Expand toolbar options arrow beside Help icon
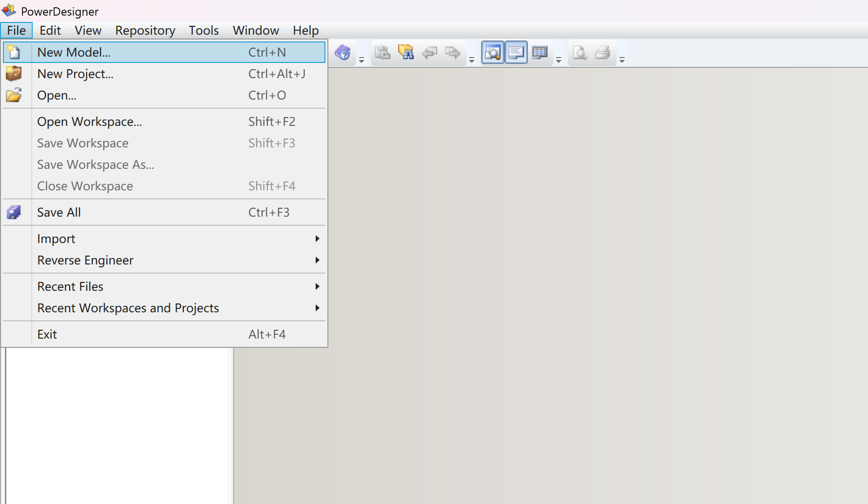 pyautogui.click(x=362, y=60)
